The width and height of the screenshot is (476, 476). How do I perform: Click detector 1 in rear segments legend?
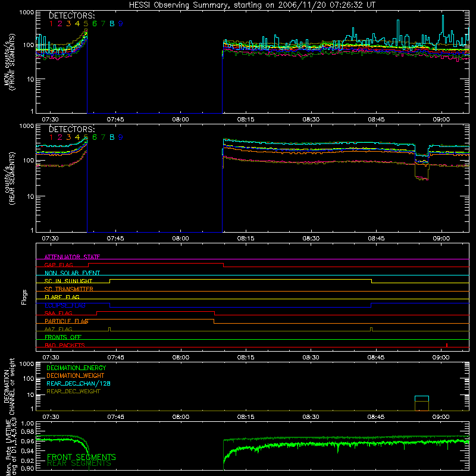(x=51, y=137)
